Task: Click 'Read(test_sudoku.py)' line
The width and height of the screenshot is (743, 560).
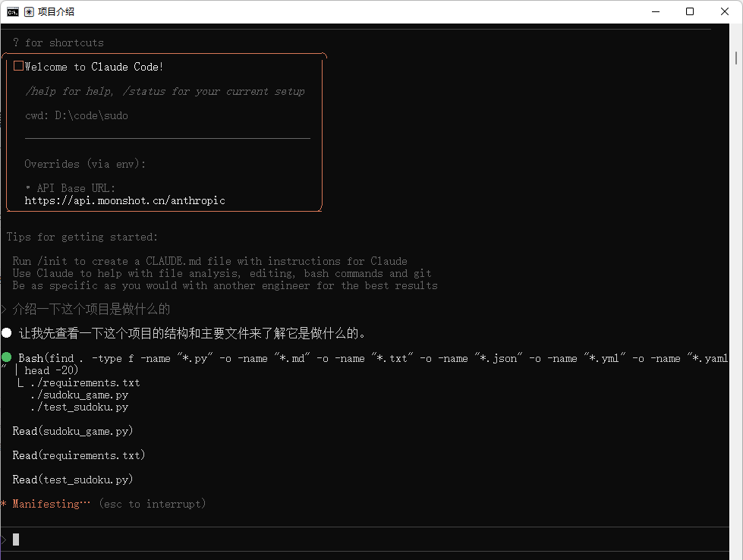Action: (73, 480)
